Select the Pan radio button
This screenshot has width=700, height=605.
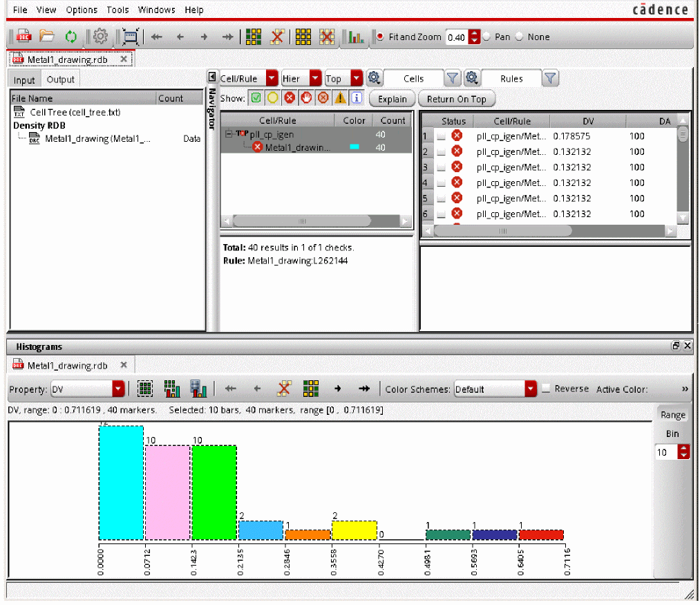pos(486,37)
